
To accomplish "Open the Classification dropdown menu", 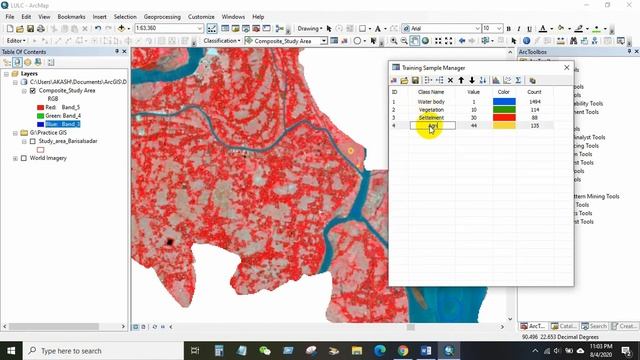I will point(222,41).
